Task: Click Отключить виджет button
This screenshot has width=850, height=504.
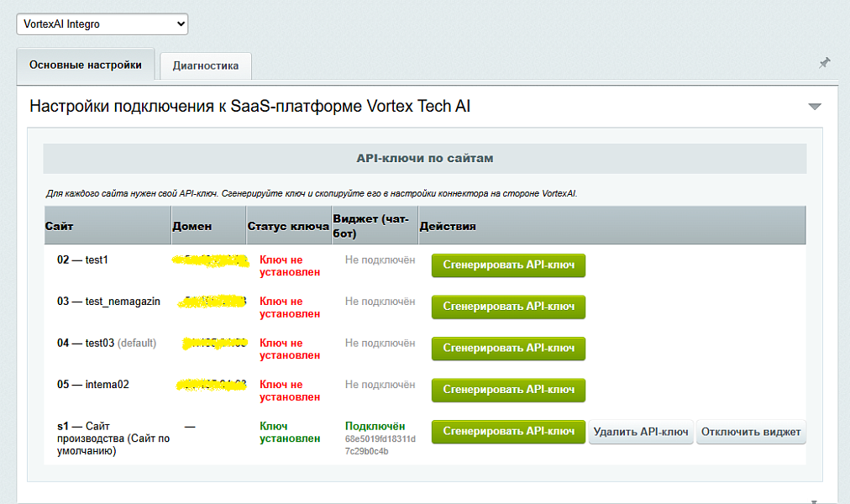Action: click(751, 432)
